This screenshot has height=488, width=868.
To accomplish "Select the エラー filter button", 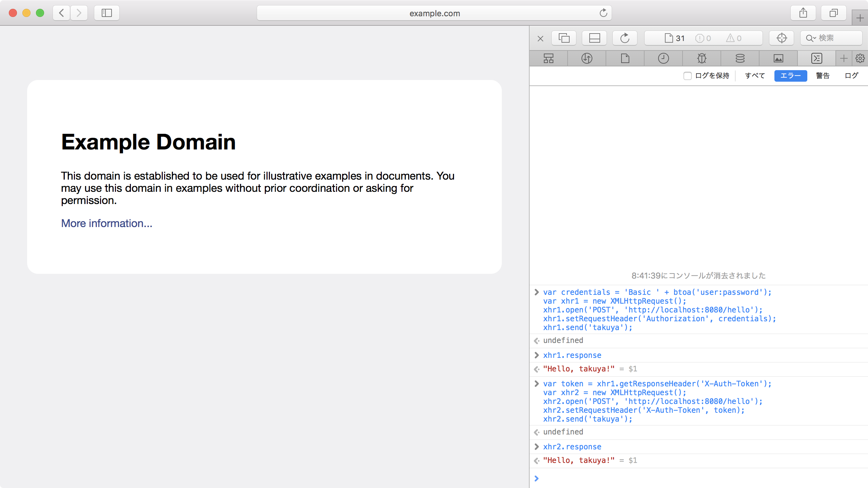I will 790,76.
